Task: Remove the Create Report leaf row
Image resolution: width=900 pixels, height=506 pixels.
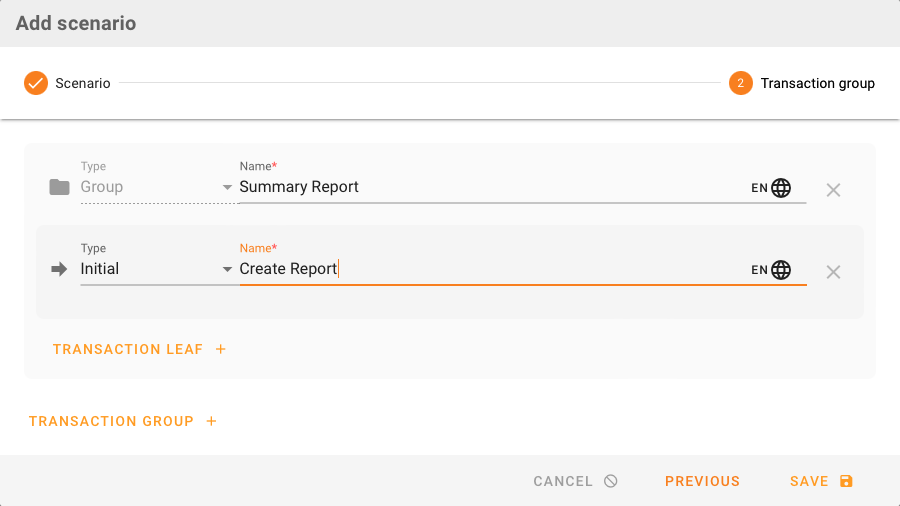Action: [833, 272]
